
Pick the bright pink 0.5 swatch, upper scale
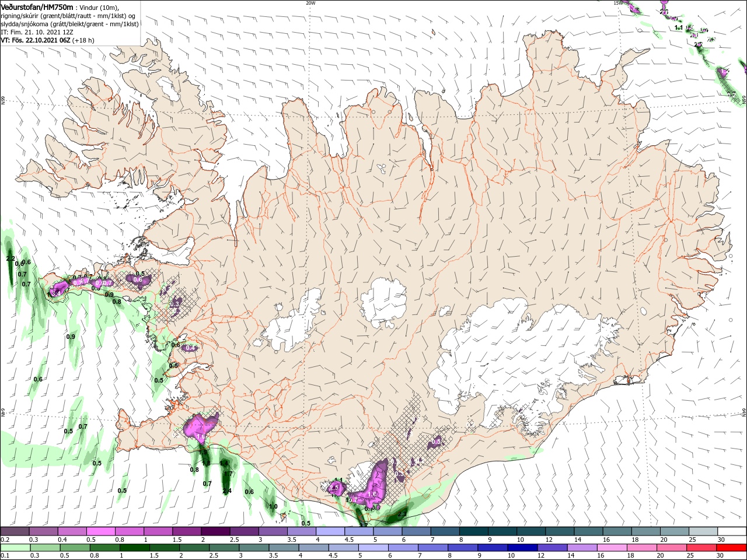100,531
